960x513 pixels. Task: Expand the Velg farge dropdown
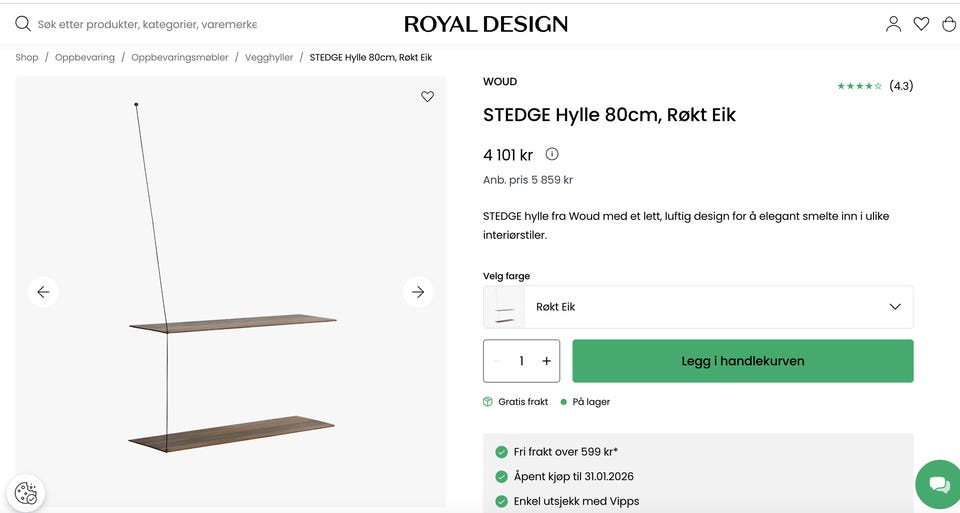(894, 307)
